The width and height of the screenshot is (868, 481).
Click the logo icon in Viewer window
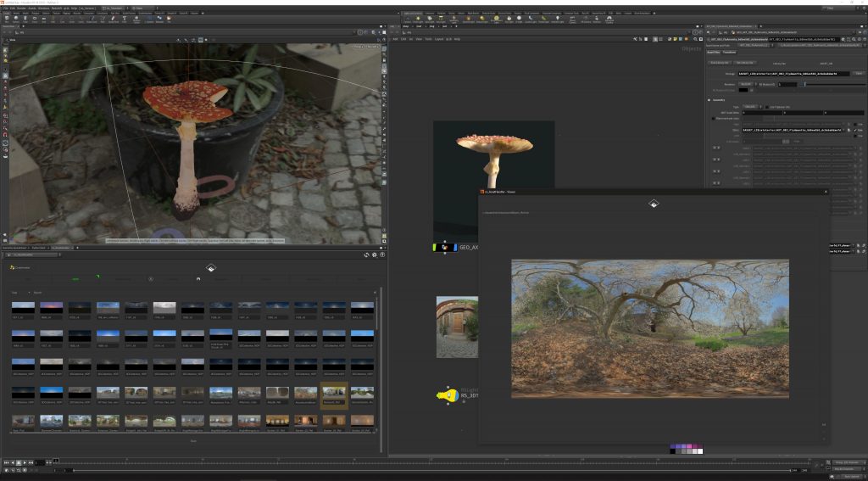coord(654,204)
